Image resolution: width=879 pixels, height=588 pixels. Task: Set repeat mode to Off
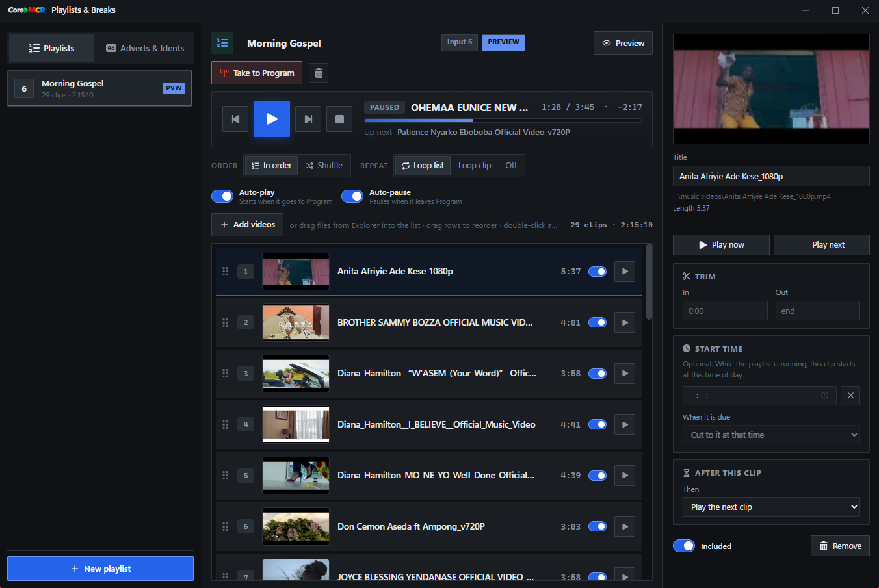(x=511, y=166)
